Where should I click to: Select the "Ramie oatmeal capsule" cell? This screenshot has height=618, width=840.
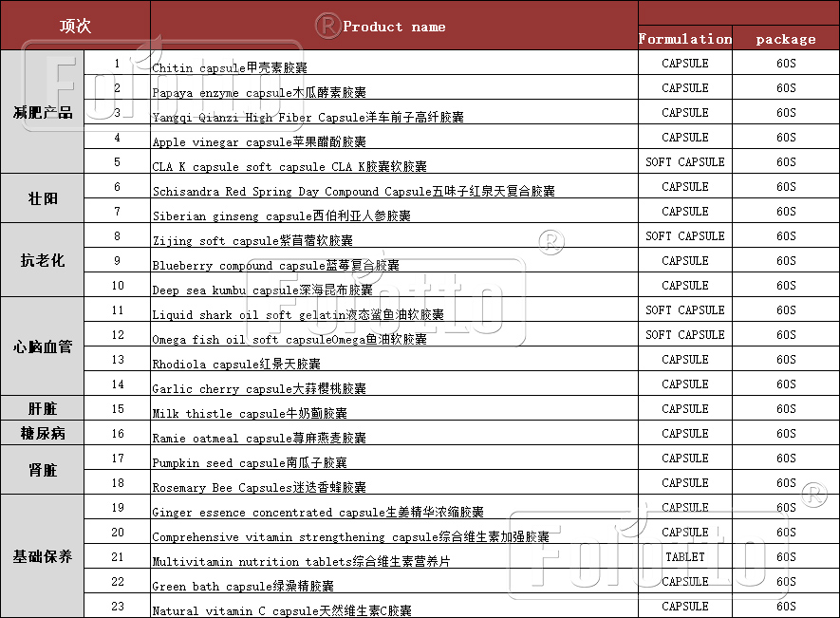pyautogui.click(x=394, y=433)
